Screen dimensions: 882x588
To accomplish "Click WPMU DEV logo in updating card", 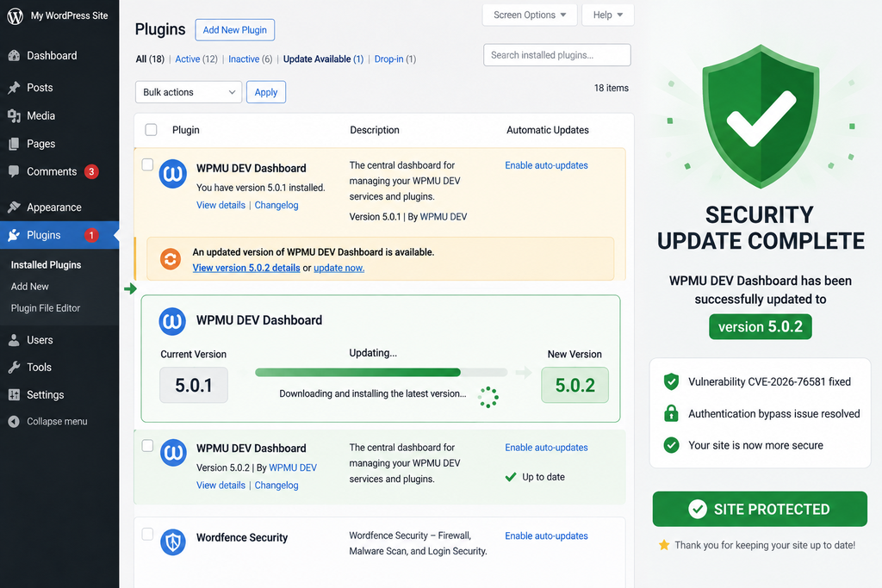I will pyautogui.click(x=172, y=321).
